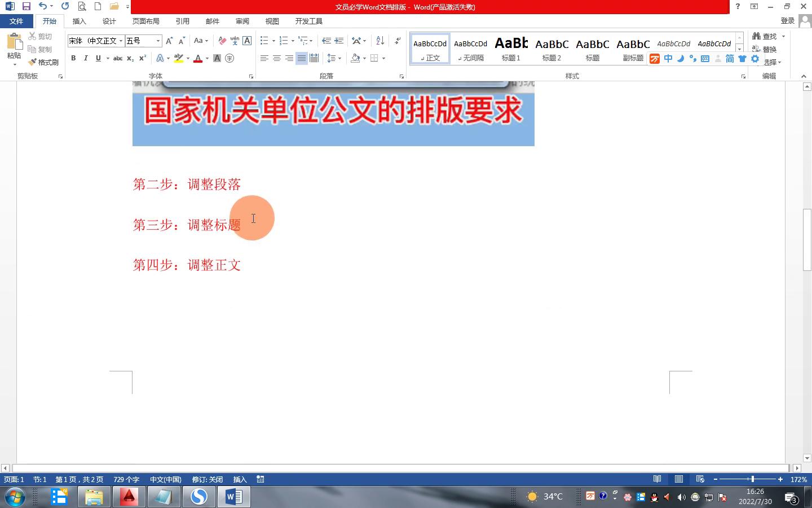Toggle bold formatting
The width and height of the screenshot is (812, 508).
(73, 58)
